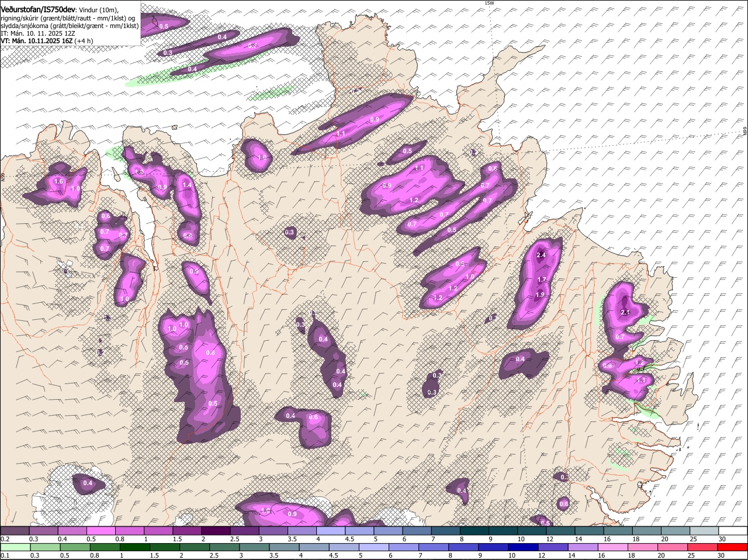
Task: Select the 1.7 precipitation value on the map
Action: coord(542,280)
